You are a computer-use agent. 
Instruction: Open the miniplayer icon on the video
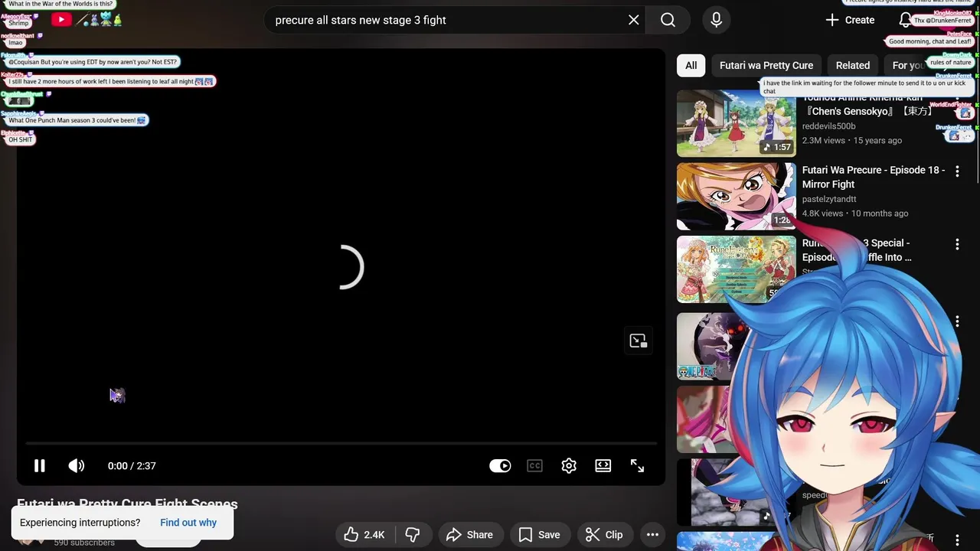coord(638,341)
